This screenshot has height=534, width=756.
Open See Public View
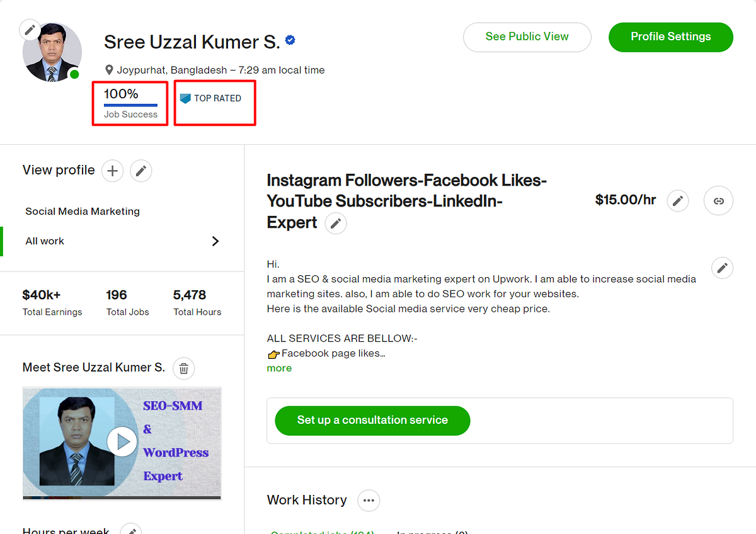pyautogui.click(x=527, y=37)
